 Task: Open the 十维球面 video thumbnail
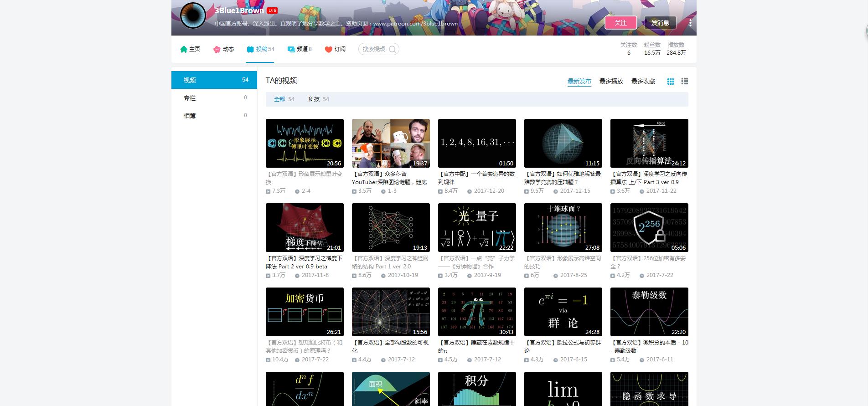tap(563, 227)
